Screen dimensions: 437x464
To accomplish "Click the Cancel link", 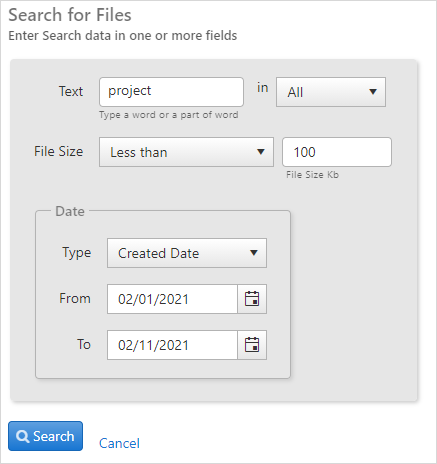I will 119,443.
